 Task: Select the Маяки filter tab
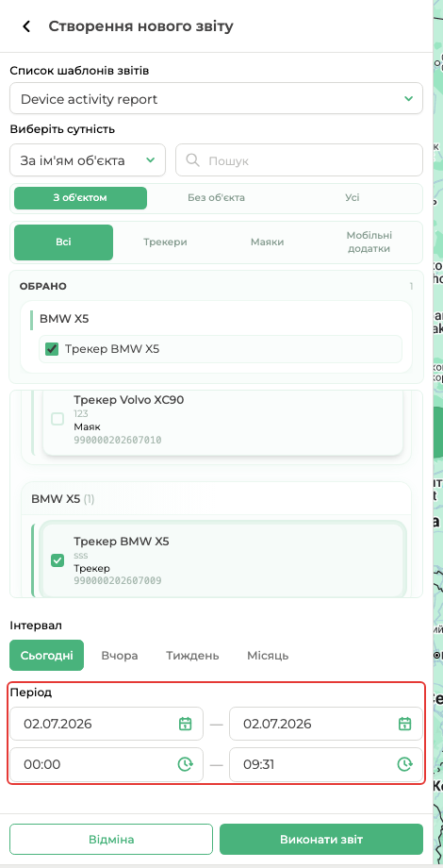(267, 242)
